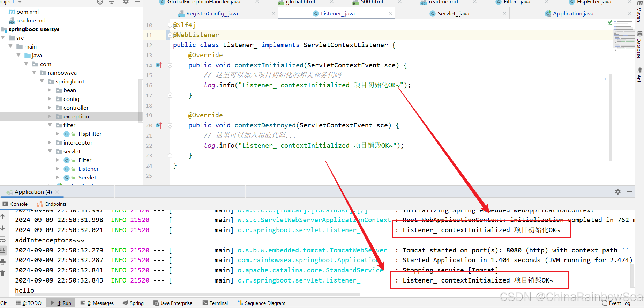Click the print icon in console toolbar
Screen dimensions: 644x308
click(3, 262)
